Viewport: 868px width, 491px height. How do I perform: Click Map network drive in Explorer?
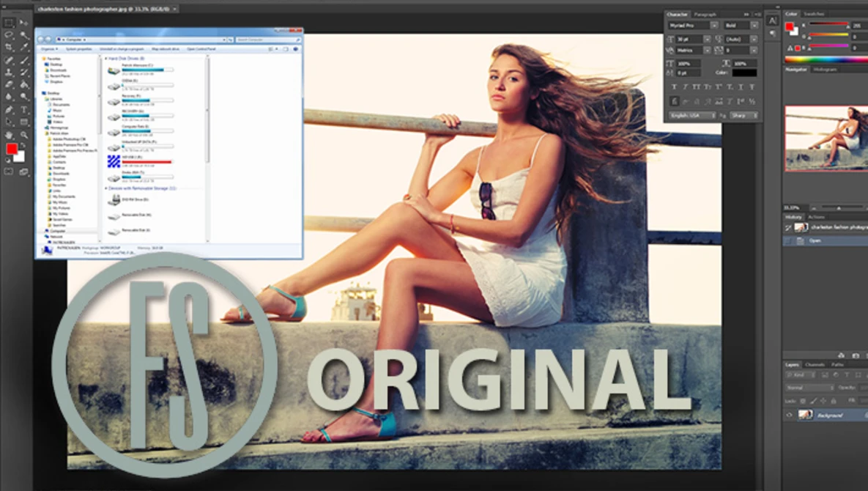166,49
